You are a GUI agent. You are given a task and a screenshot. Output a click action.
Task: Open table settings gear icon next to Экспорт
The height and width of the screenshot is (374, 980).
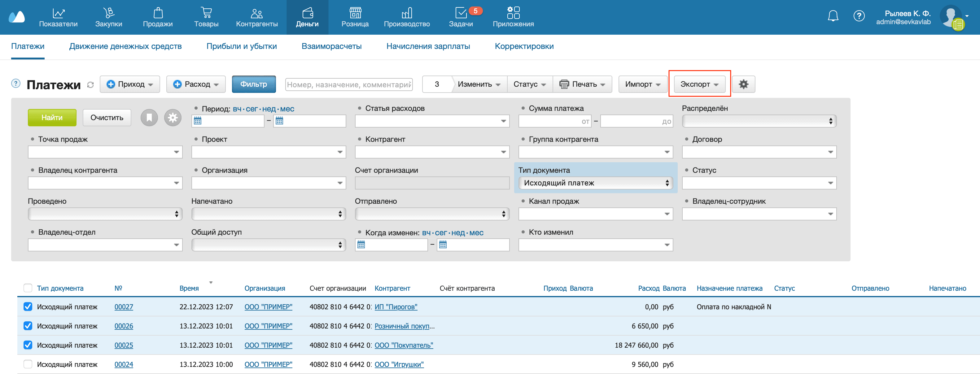743,85
